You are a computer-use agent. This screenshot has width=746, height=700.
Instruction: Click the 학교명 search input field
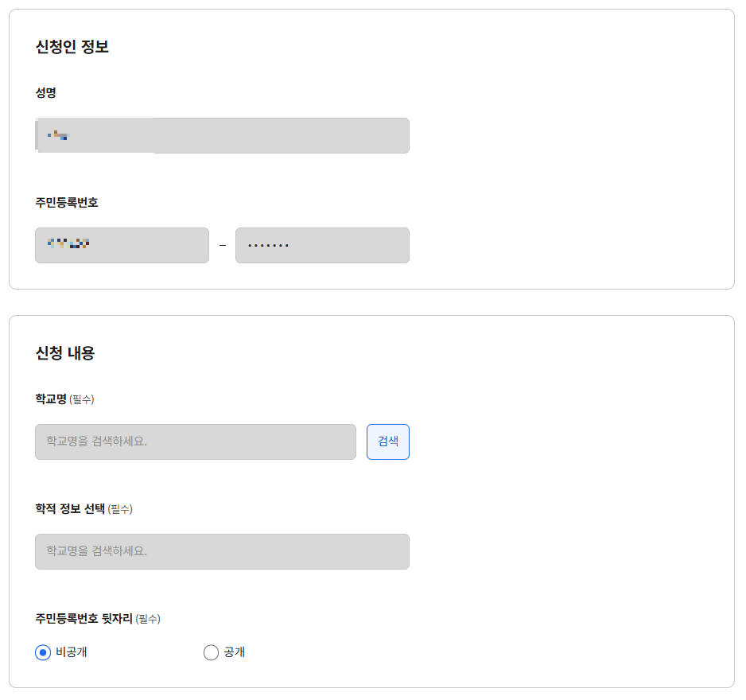[x=195, y=441]
